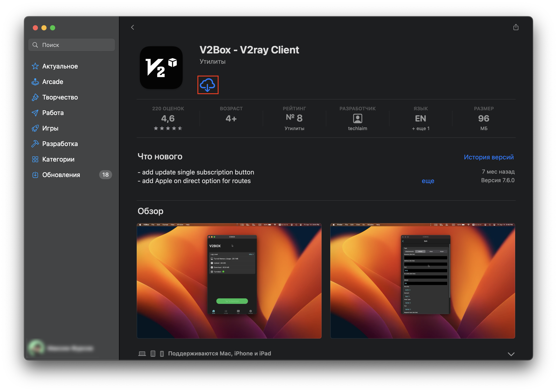Click the Что нового heading

coord(160,157)
